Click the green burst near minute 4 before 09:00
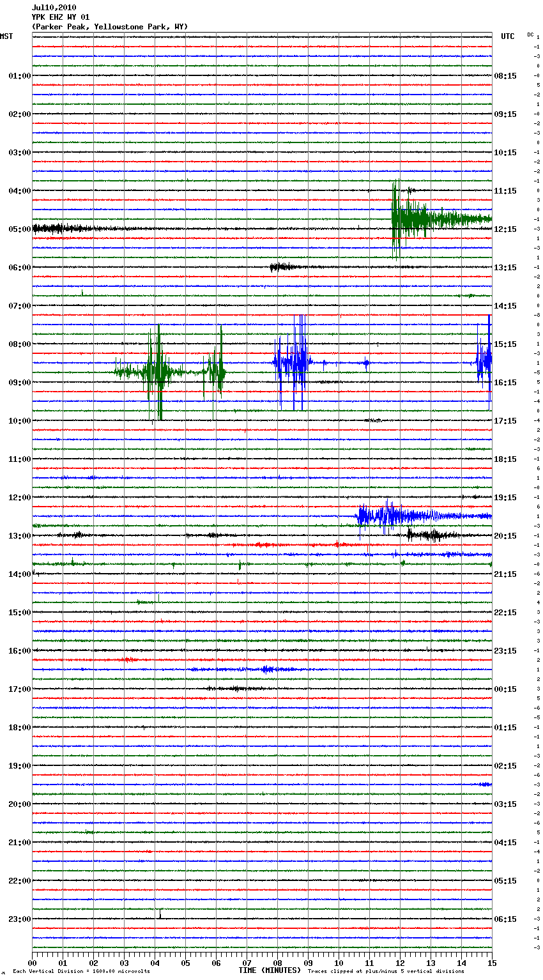Screen dimensions: 543x980 tap(155, 371)
